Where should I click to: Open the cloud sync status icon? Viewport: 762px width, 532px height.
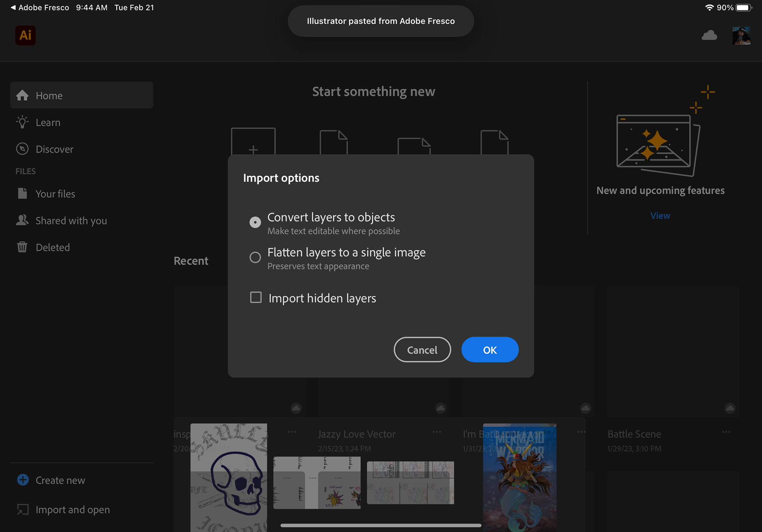[709, 35]
